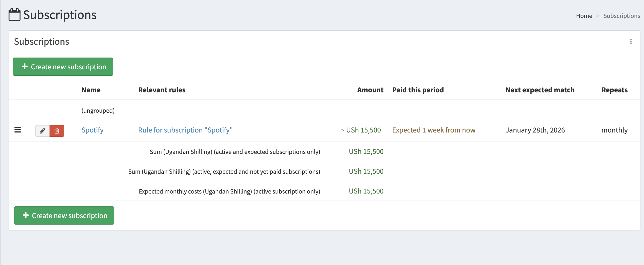The image size is (644, 265).
Task: Click the drag handle beside Spotify row
Action: (x=17, y=130)
